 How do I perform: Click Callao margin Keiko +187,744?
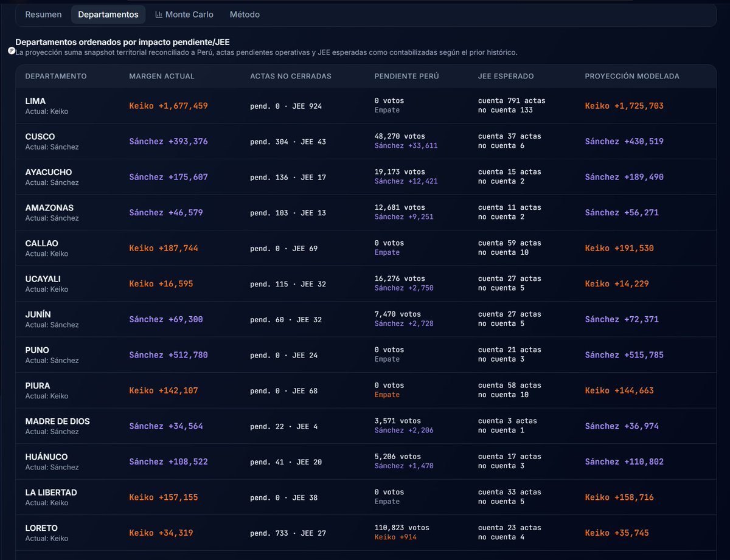[164, 248]
